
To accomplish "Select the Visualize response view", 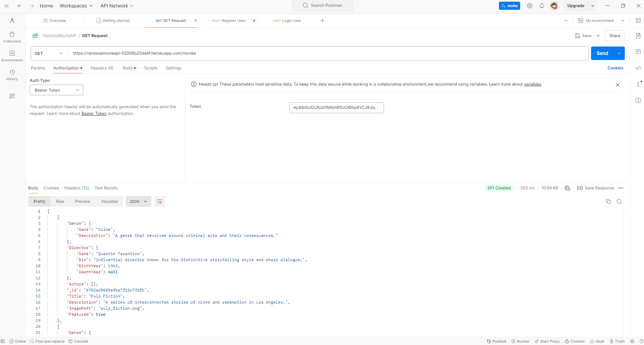I will [109, 201].
